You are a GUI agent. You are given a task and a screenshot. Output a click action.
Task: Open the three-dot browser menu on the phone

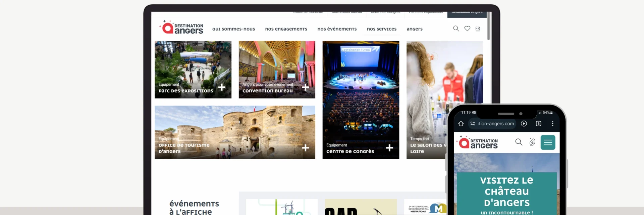pyautogui.click(x=553, y=124)
